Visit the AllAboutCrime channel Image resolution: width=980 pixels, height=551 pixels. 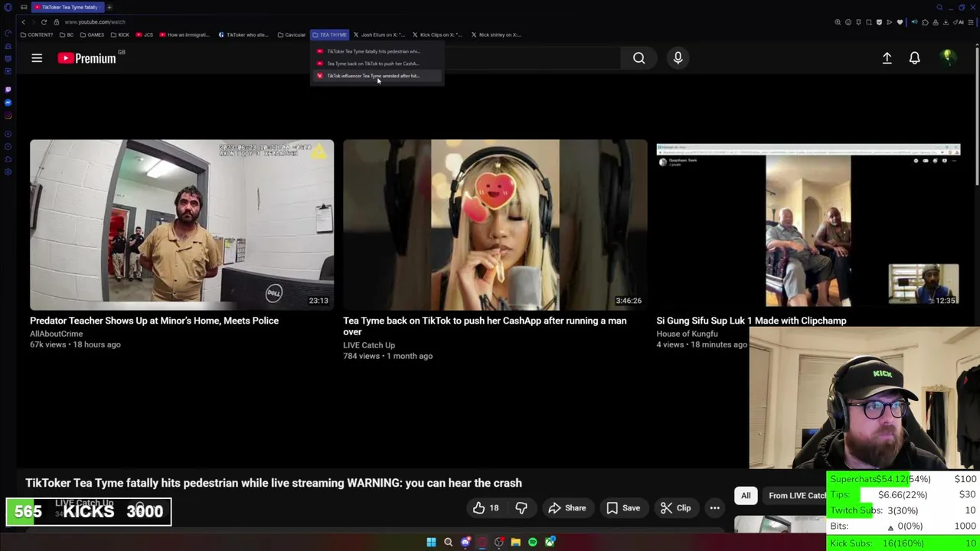tap(56, 334)
